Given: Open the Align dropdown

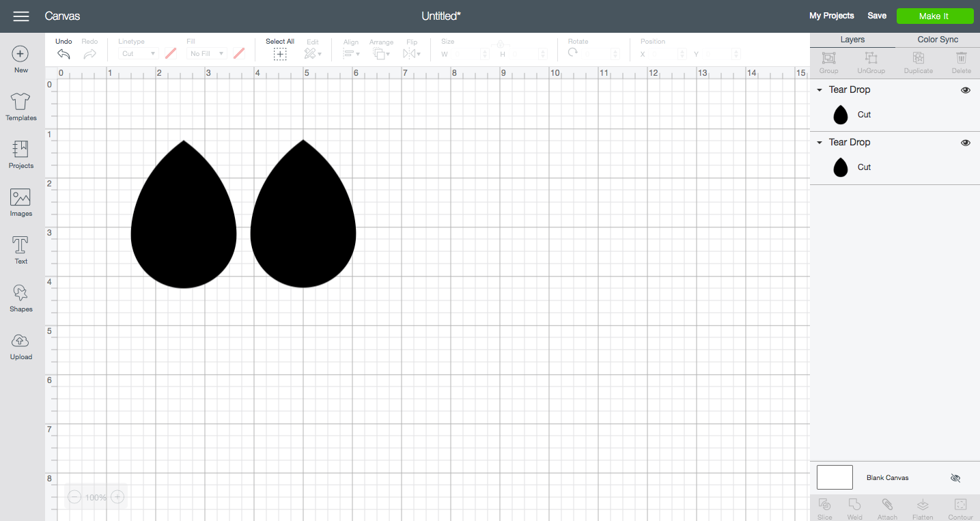Looking at the screenshot, I should (x=351, y=53).
